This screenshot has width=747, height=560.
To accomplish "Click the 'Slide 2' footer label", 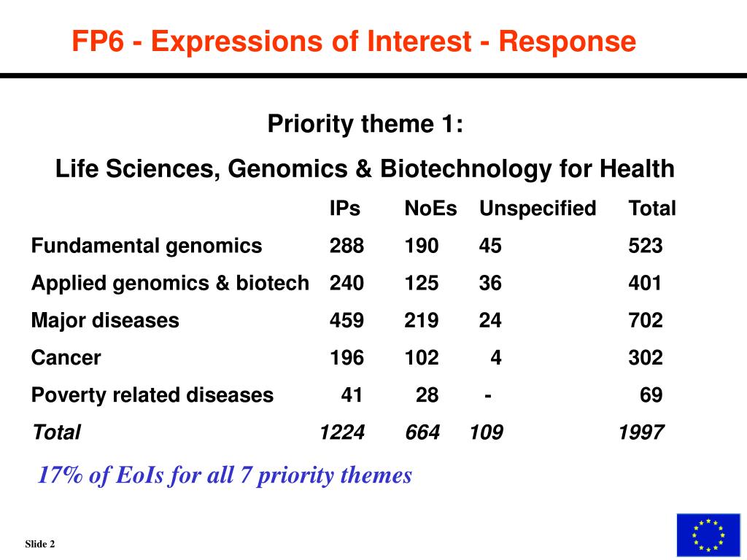I will click(x=40, y=544).
